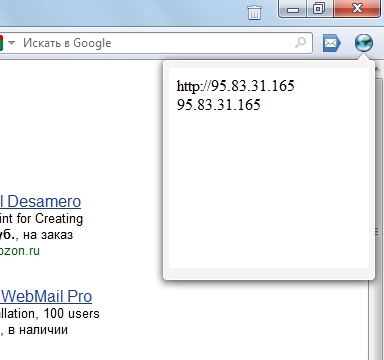The width and height of the screenshot is (384, 360).
Task: Close the browser window
Action: [357, 8]
